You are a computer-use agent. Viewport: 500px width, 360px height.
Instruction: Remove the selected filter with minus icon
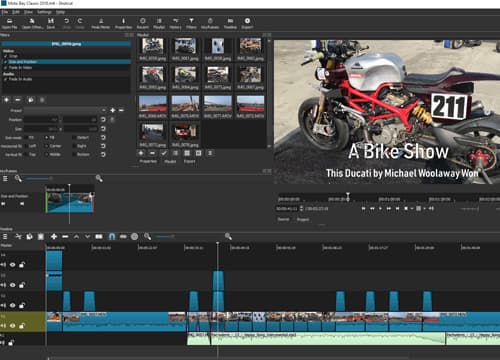click(x=18, y=100)
